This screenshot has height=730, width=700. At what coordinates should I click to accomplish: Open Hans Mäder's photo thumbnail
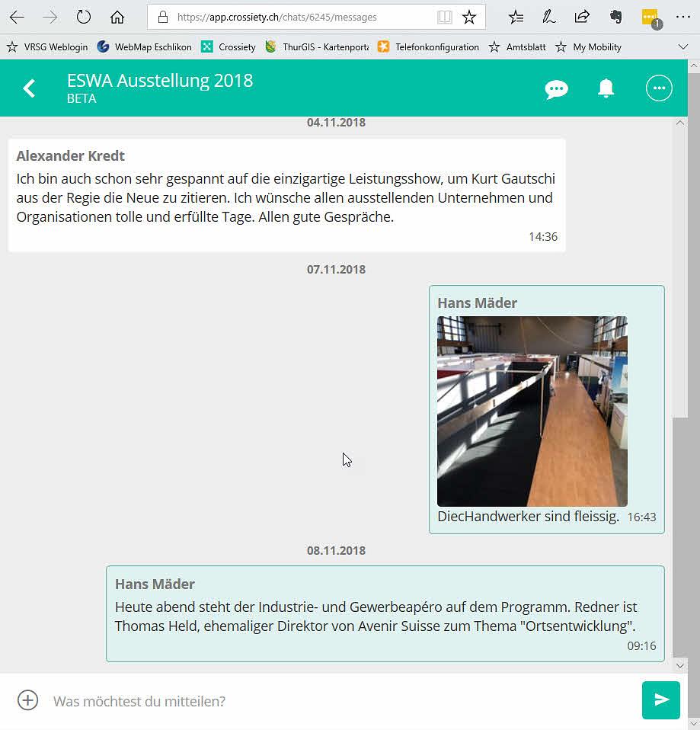pos(532,411)
